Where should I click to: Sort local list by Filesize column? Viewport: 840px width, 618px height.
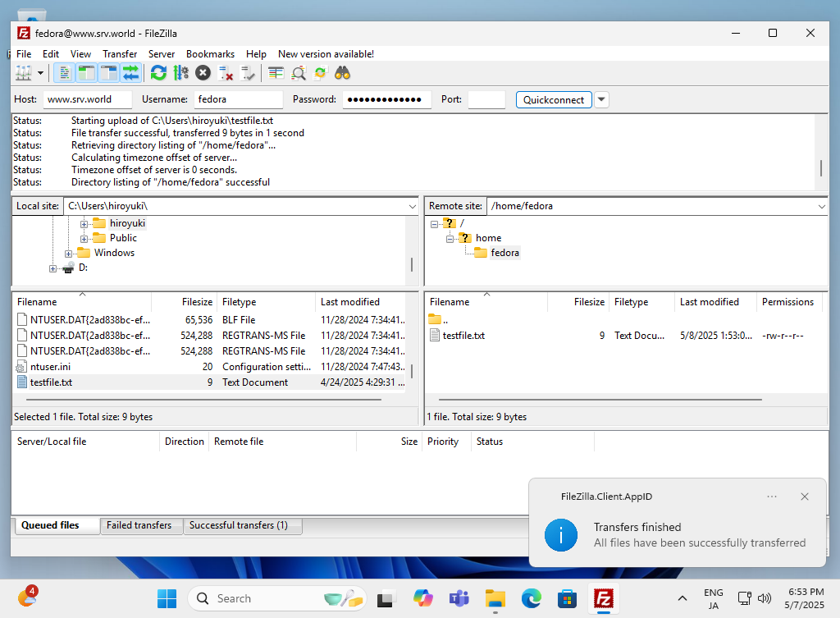pos(185,302)
